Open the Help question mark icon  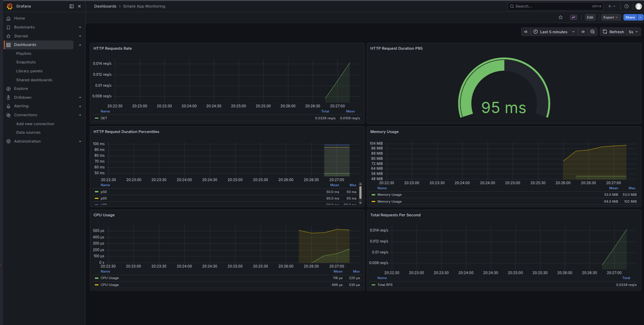pos(626,6)
